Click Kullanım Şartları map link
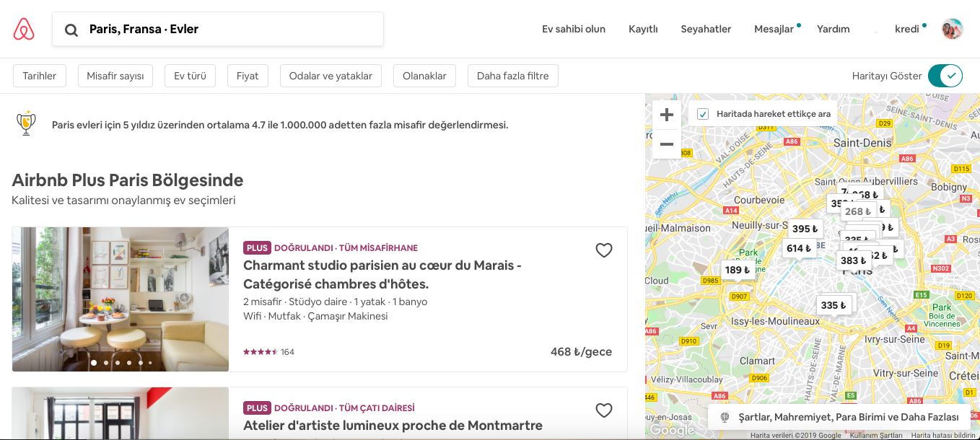The image size is (980, 440). pos(876,435)
